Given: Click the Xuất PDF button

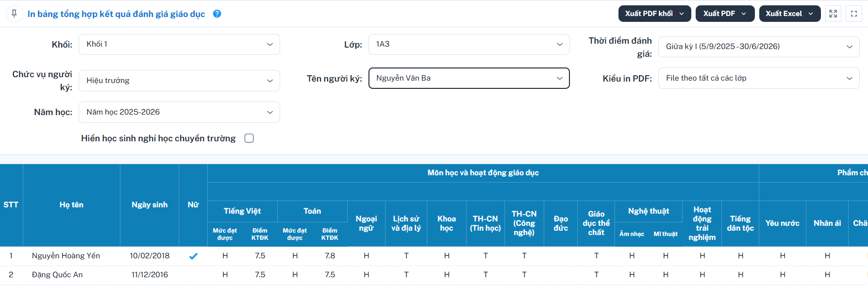Looking at the screenshot, I should (x=725, y=14).
